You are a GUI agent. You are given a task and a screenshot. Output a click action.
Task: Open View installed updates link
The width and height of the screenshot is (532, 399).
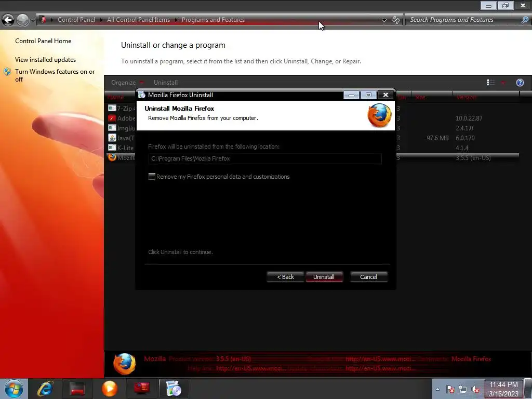click(46, 59)
